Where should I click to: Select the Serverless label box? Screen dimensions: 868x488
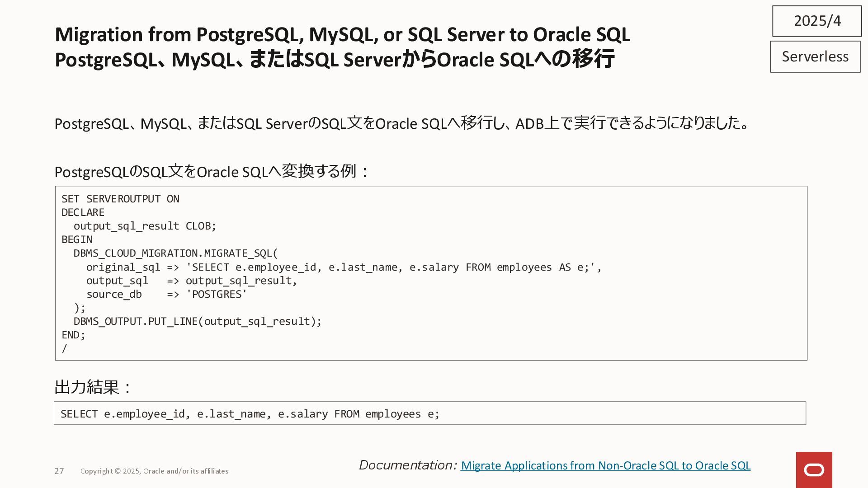tap(815, 56)
